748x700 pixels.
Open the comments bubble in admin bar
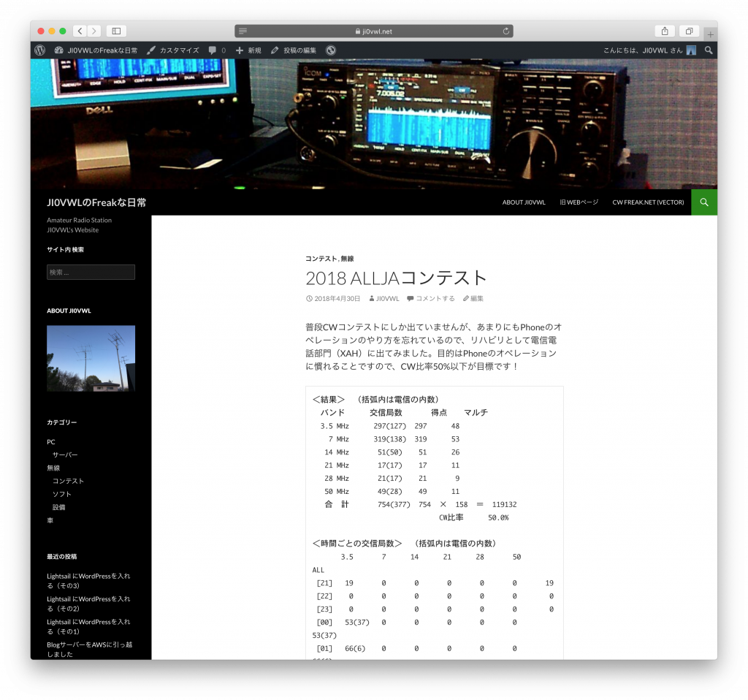tap(217, 50)
